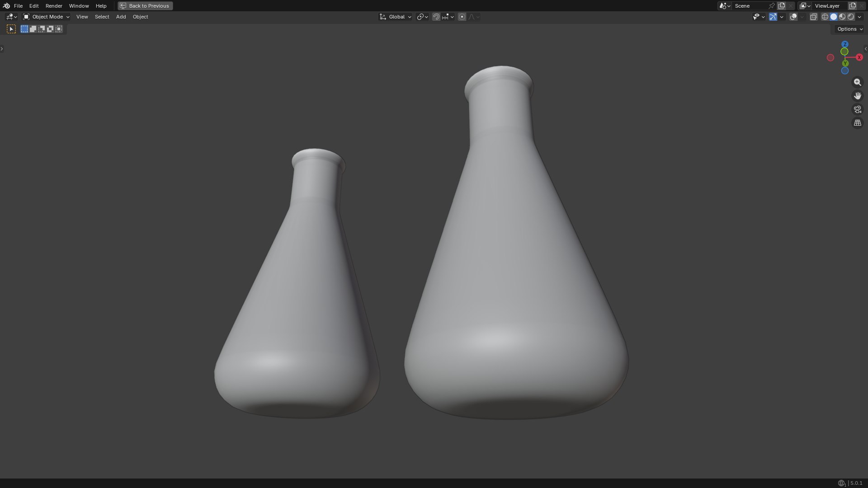This screenshot has height=488, width=868.
Task: Expand the viewport shading options dropdown
Action: pos(859,17)
